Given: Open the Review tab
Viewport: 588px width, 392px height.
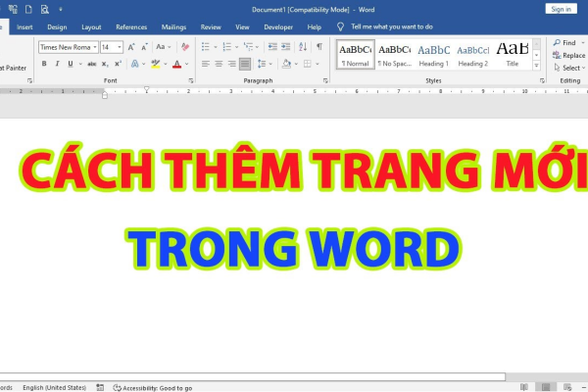Looking at the screenshot, I should pyautogui.click(x=211, y=27).
